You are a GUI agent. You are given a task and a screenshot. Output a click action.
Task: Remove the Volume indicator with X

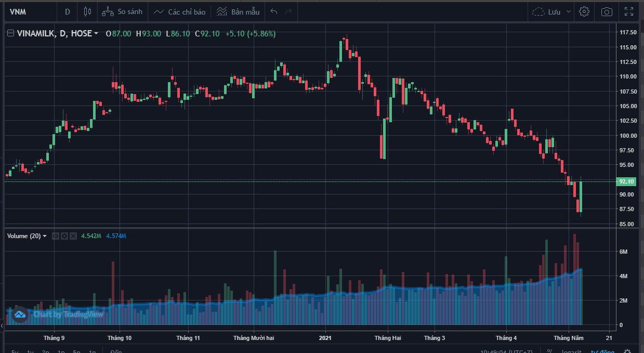(73, 236)
